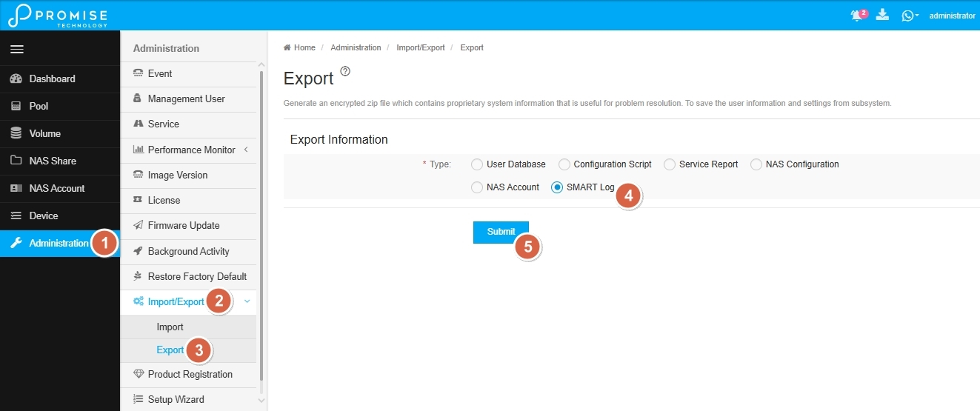Screen dimensions: 980x411
Task: Click the download icon in header
Action: tap(882, 14)
